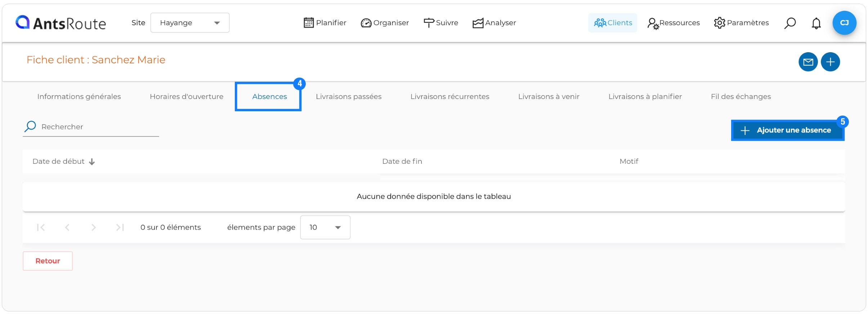This screenshot has width=868, height=315.
Task: Open the Livraisons à venir tab
Action: click(549, 96)
